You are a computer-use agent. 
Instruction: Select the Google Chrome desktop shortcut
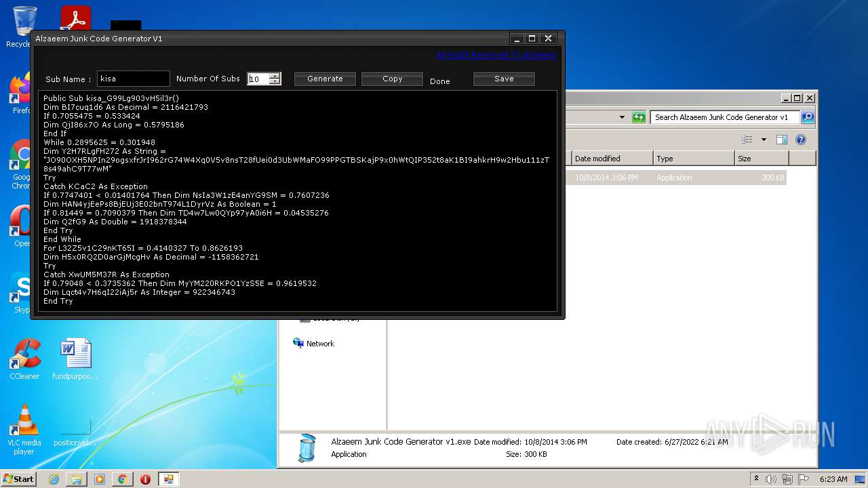click(x=20, y=163)
